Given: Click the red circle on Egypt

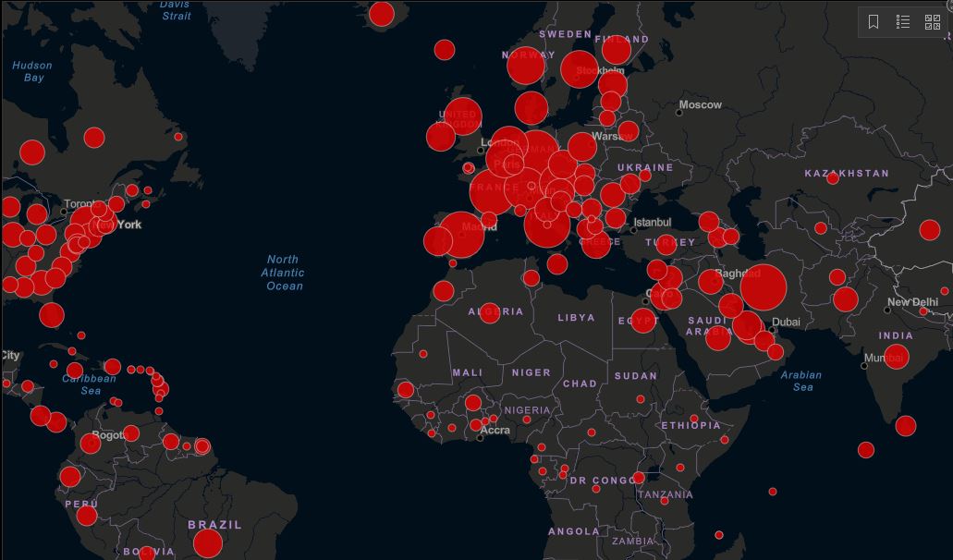Looking at the screenshot, I should tap(643, 321).
